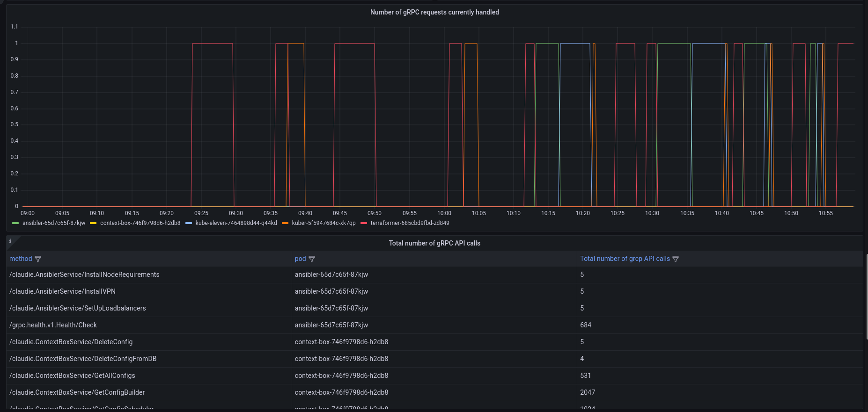Sort the table by the pod column header

point(300,259)
